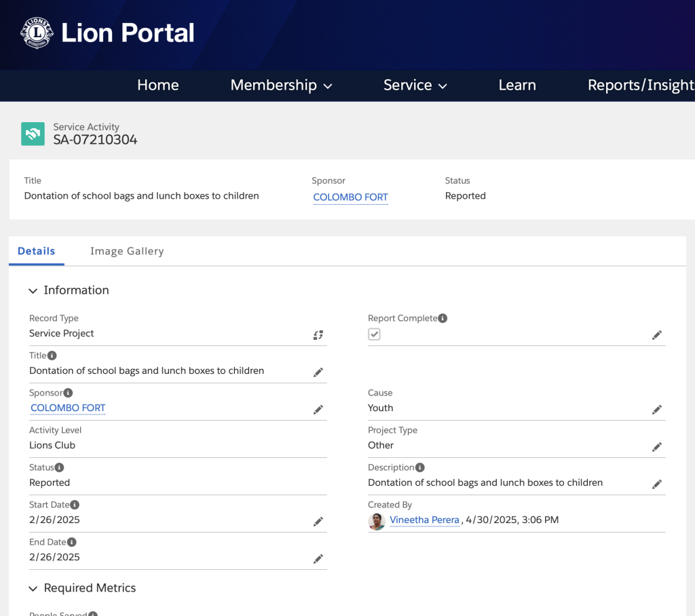Select record number SA-07210304
695x616 pixels.
click(x=95, y=140)
